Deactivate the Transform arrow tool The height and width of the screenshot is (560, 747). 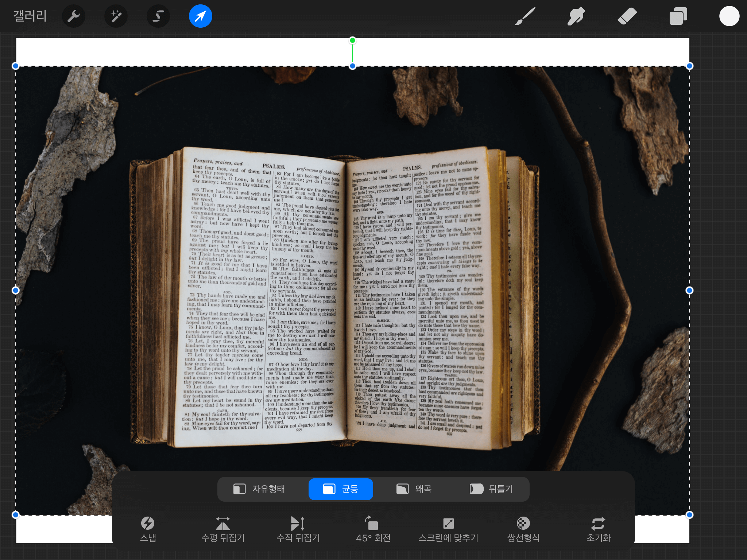click(200, 16)
